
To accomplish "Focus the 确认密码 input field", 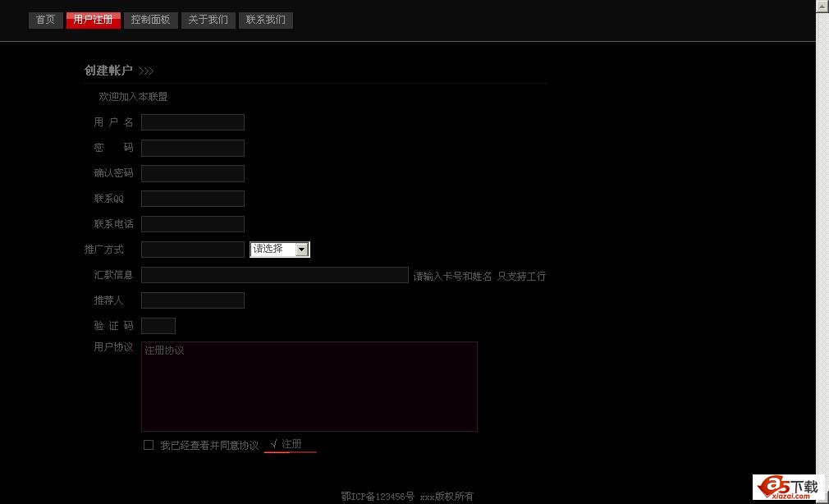I will 192,173.
